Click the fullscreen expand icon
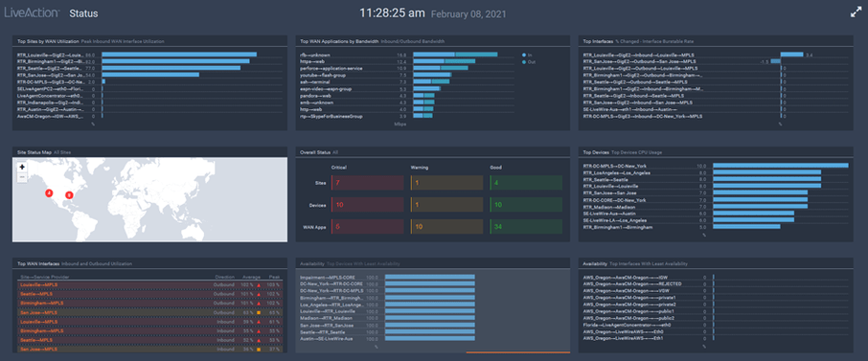Screen dimensions: 868x361 [x=856, y=13]
